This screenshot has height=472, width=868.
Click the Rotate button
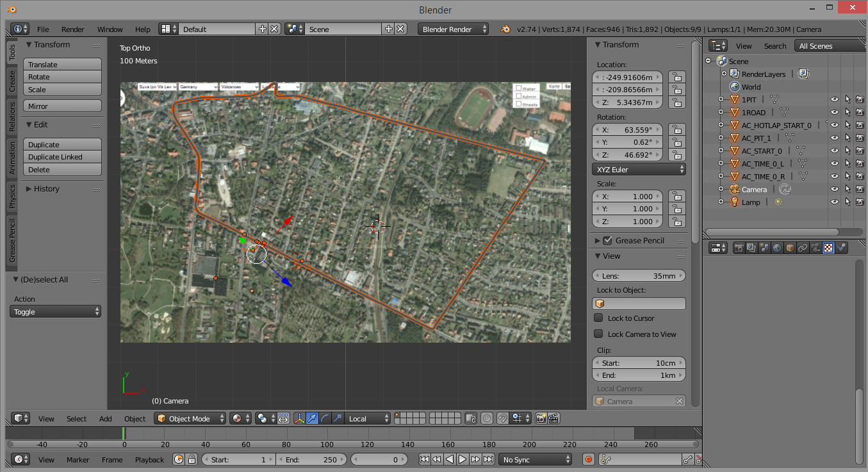pos(62,77)
